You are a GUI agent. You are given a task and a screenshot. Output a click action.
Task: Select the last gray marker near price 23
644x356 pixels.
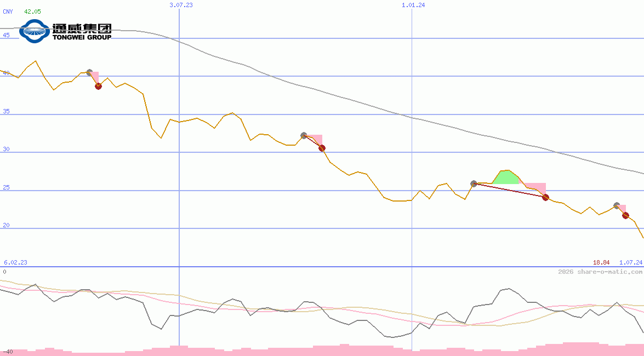click(x=617, y=205)
